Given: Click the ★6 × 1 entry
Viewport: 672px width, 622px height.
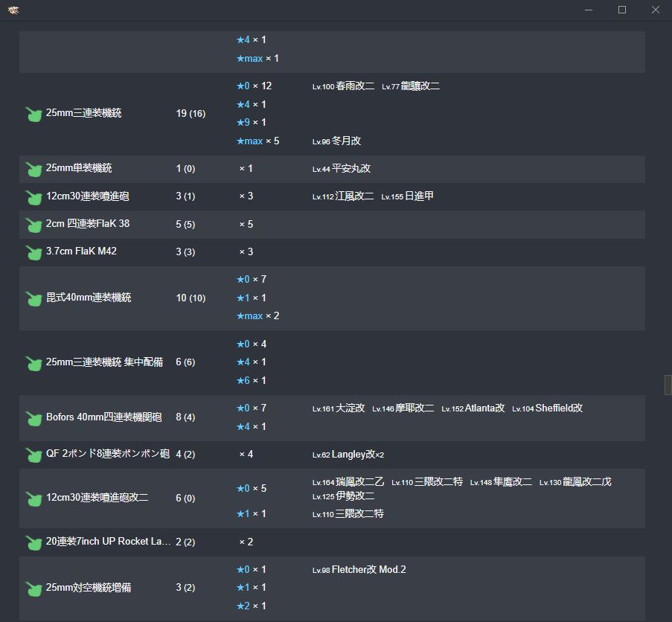Looking at the screenshot, I should (x=252, y=380).
